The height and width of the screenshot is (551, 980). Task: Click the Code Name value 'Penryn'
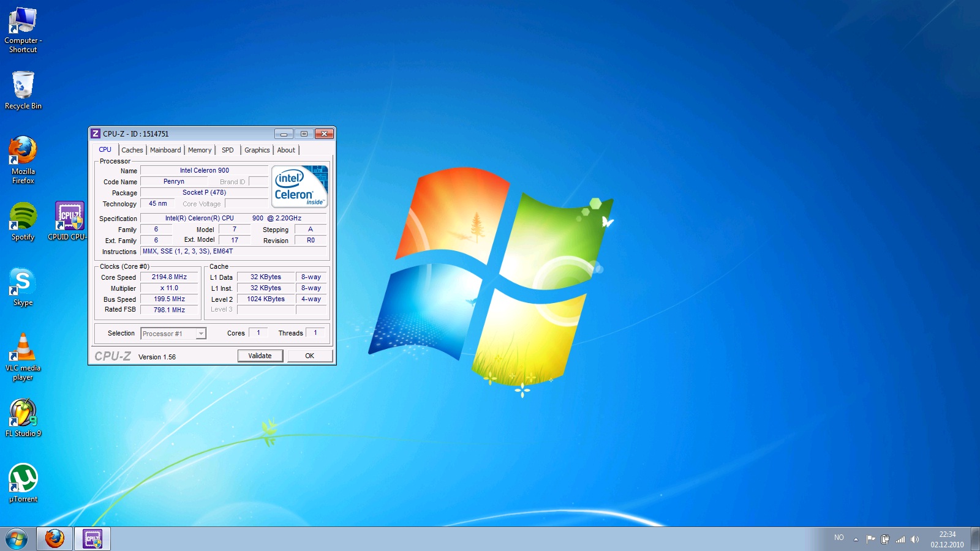174,182
